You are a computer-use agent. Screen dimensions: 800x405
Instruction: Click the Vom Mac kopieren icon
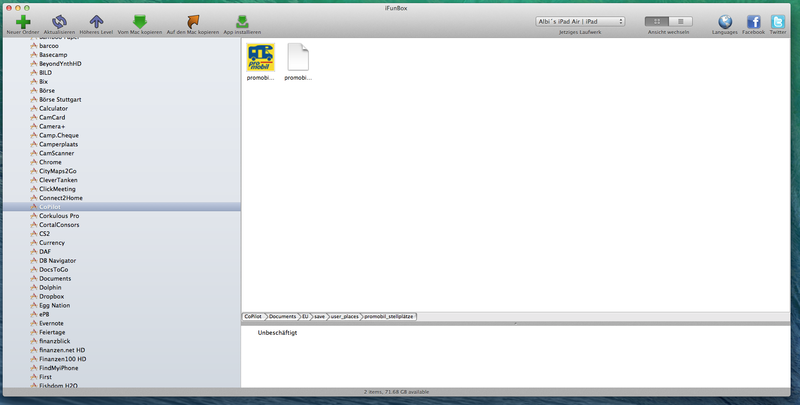click(x=140, y=21)
